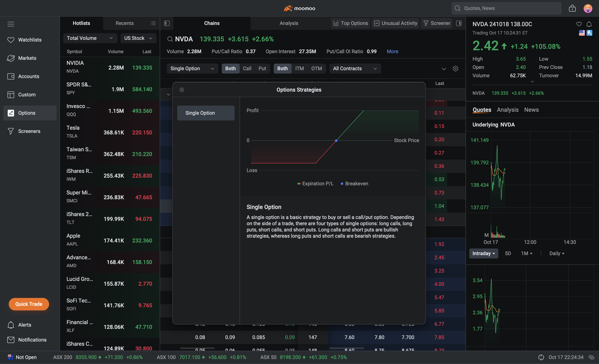This screenshot has width=599, height=364.
Task: Open the user profile avatar
Action: pyautogui.click(x=588, y=8)
